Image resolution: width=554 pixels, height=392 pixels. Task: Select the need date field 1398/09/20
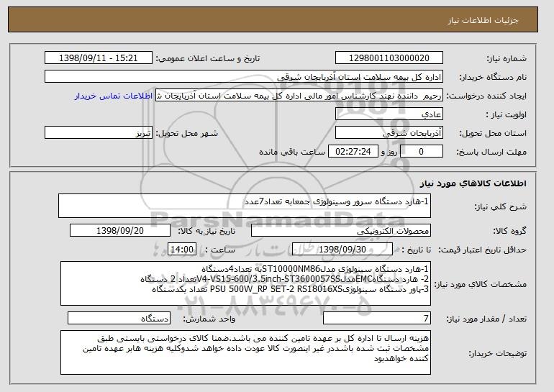coord(120,231)
